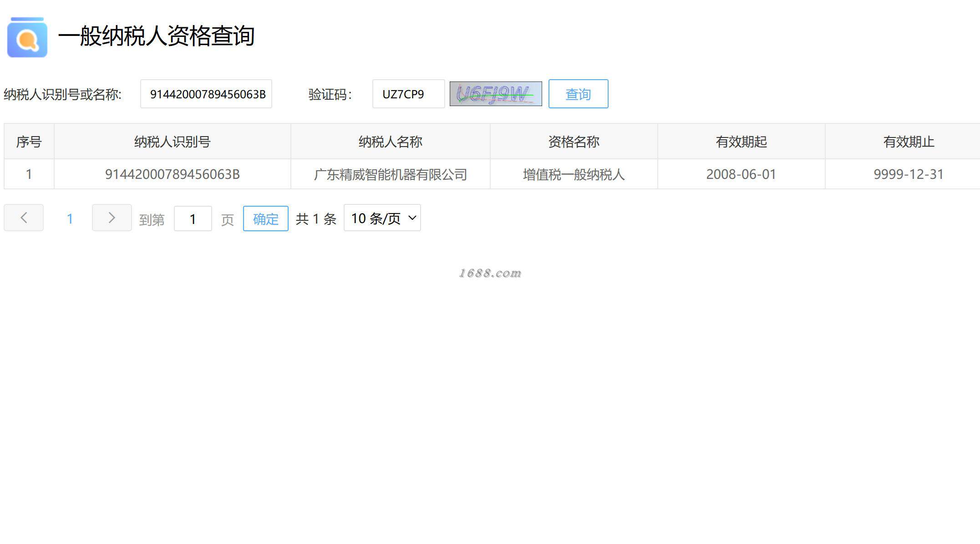The height and width of the screenshot is (544, 980).
Task: Click the 纳税人名称 column header
Action: click(390, 142)
